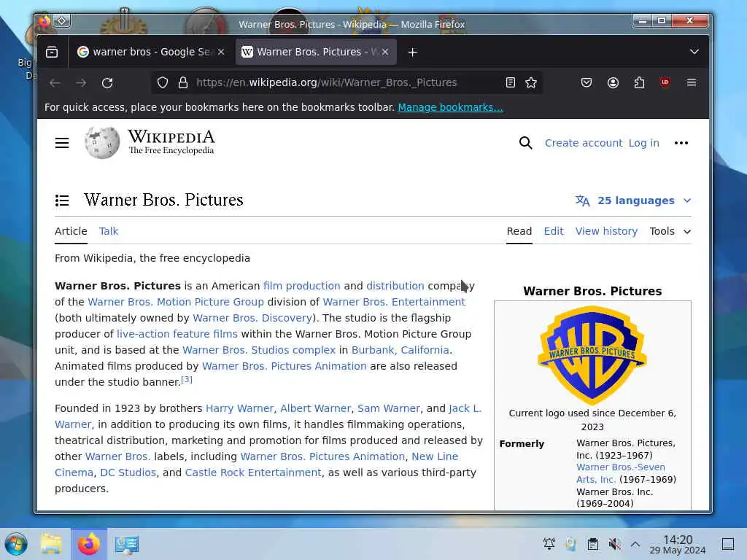Screen dimensions: 747x560
Task: Show hidden system tray icons chevron
Action: pos(635,544)
